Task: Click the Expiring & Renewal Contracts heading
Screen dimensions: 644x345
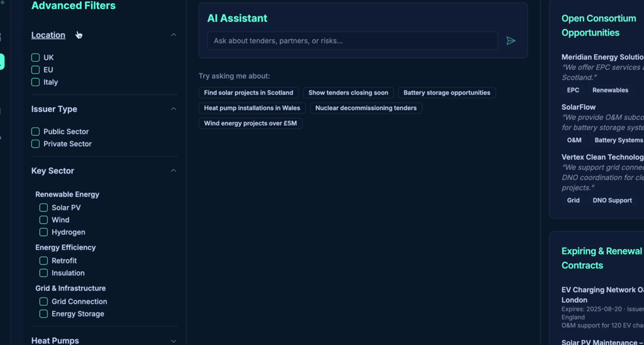Action: tap(602, 258)
